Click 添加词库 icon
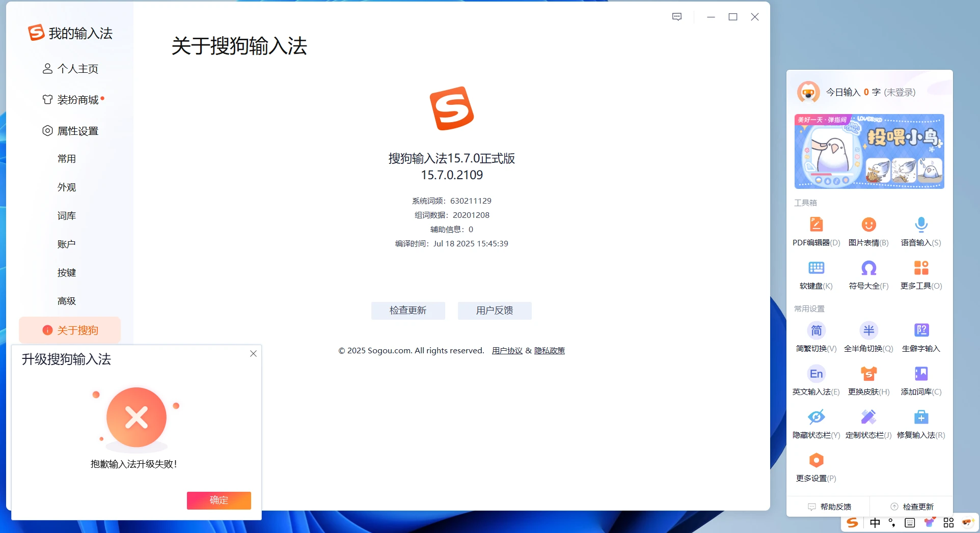Screen dimensions: 980x533 click(x=921, y=374)
